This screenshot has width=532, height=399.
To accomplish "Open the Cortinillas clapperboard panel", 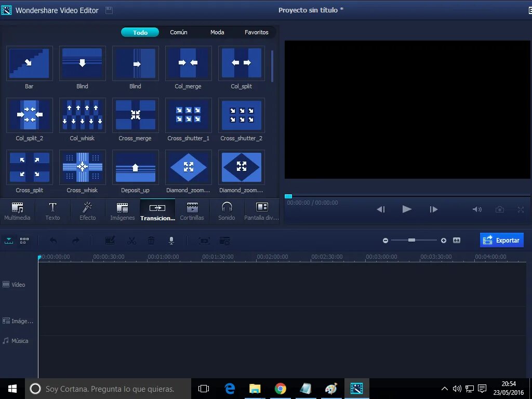I will pos(192,211).
